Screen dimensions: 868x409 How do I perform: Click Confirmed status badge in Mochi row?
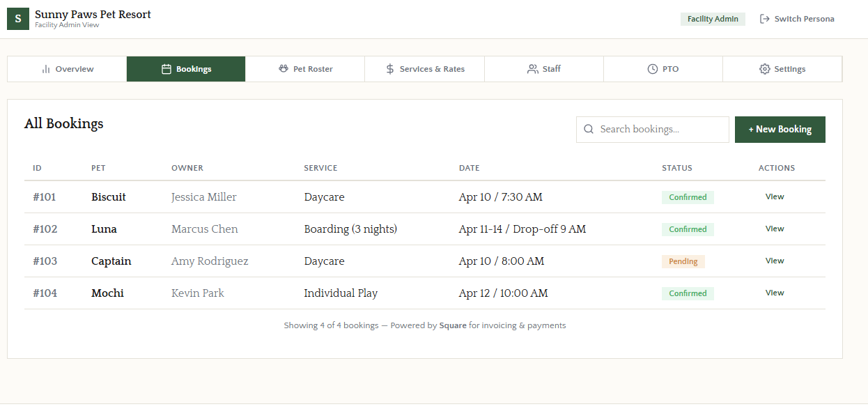(x=688, y=293)
